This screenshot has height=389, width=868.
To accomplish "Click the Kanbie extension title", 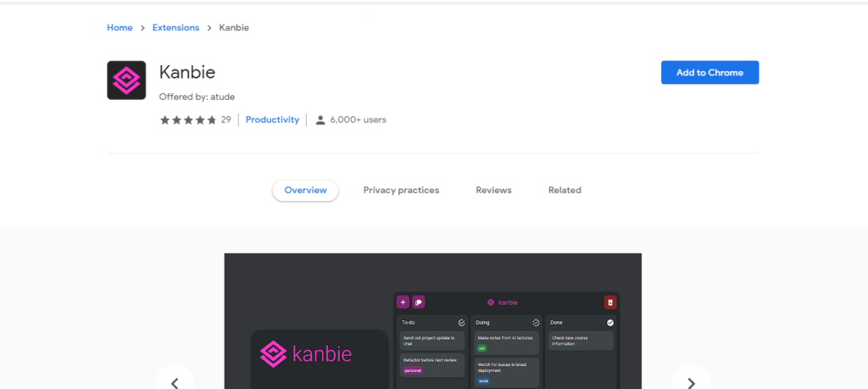I will [x=187, y=73].
